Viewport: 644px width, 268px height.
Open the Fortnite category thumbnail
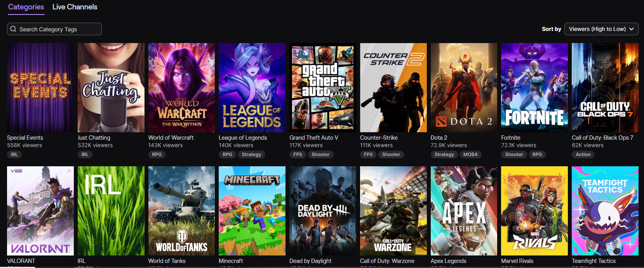pos(534,88)
